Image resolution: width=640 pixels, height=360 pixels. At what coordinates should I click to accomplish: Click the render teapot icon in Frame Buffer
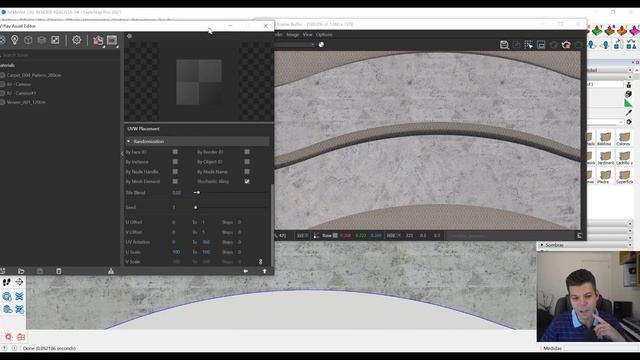pyautogui.click(x=566, y=45)
